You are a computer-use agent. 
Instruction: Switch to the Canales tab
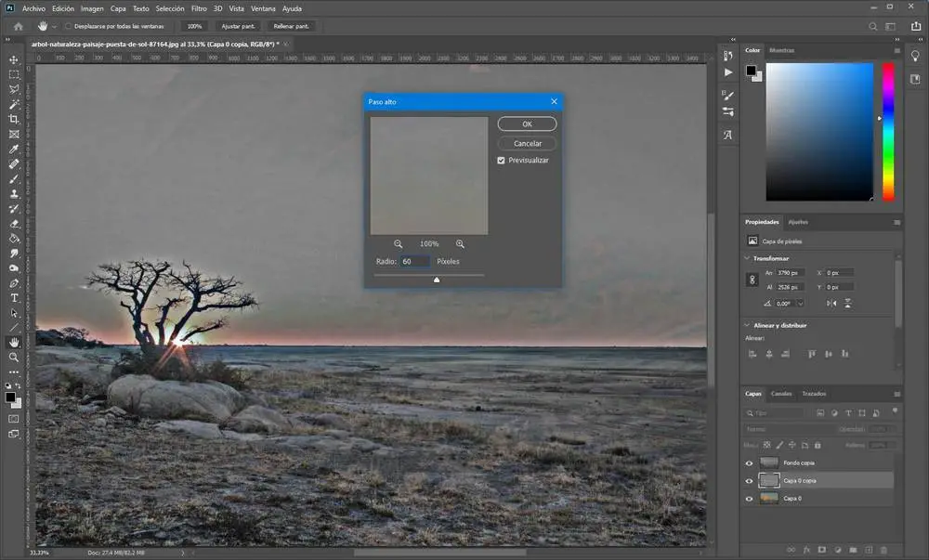[781, 394]
